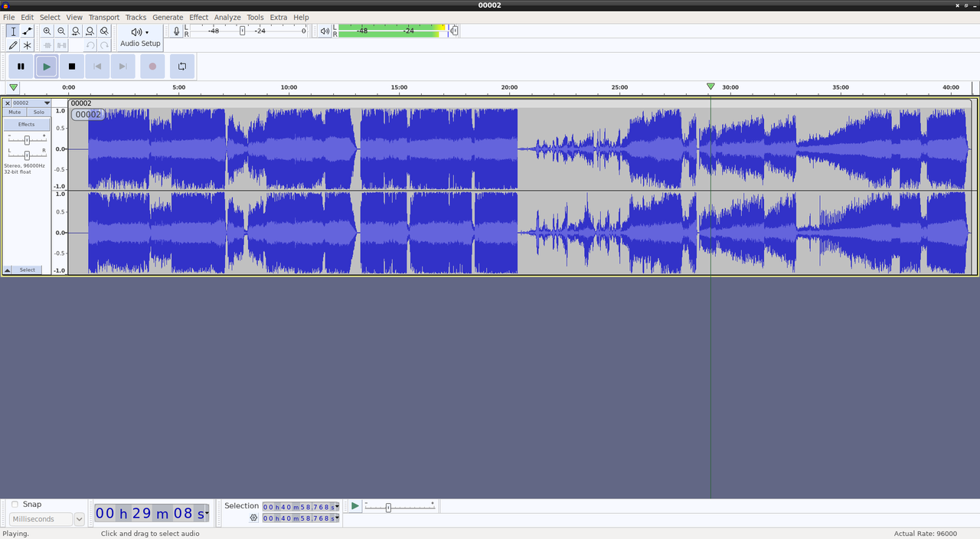Screen dimensions: 980x539
Task: Open the Select menu
Action: coord(50,17)
